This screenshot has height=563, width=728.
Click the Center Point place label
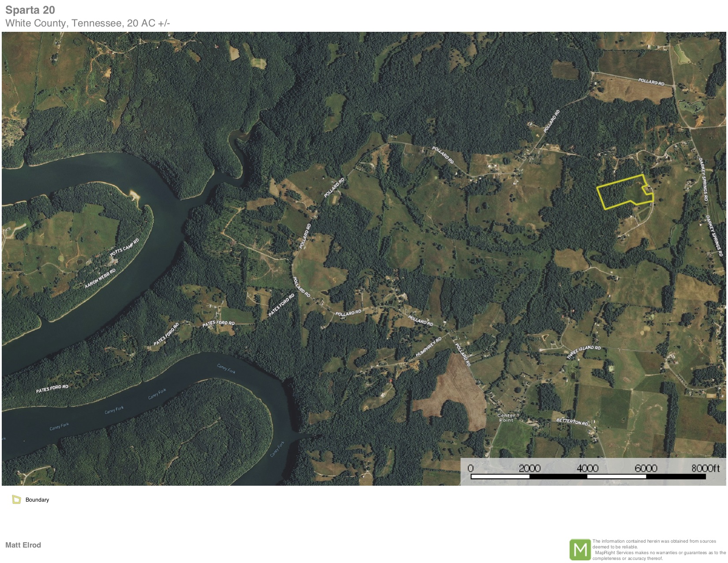(506, 418)
